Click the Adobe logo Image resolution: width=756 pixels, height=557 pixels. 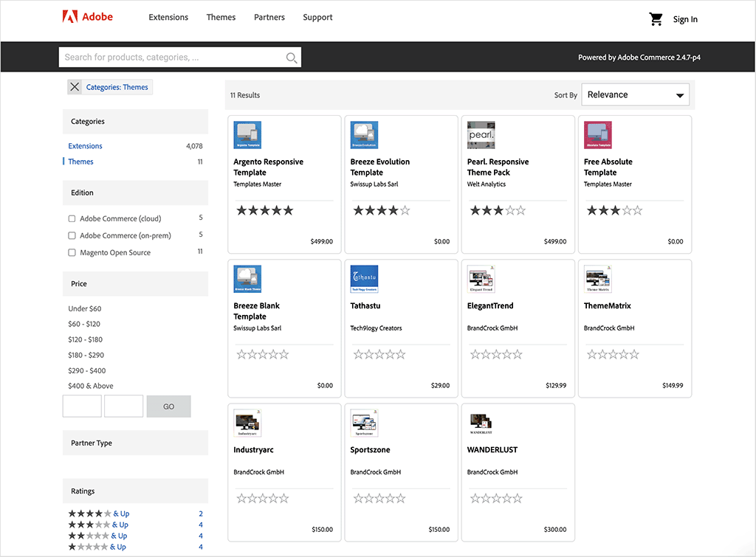88,17
